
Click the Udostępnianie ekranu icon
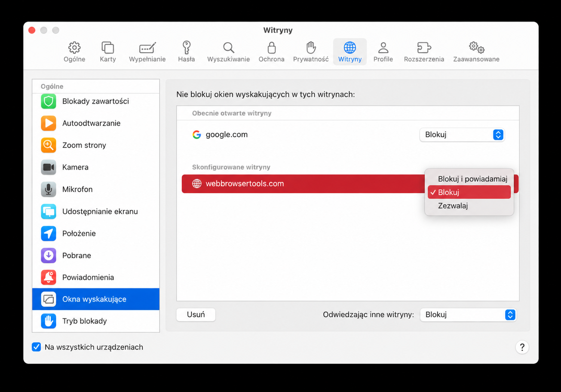49,212
